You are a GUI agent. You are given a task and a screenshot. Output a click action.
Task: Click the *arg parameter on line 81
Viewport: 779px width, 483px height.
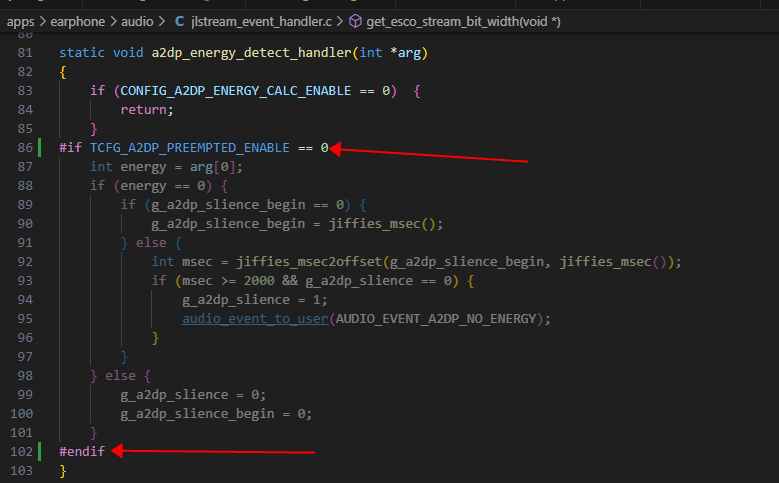(406, 53)
